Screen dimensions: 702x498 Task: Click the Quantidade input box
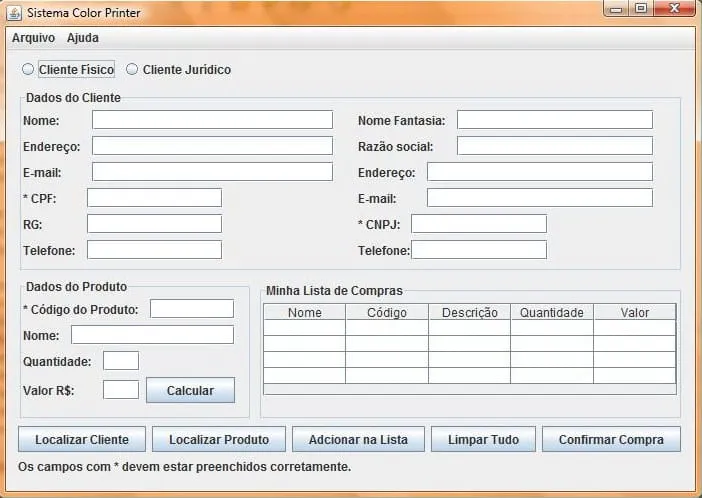click(x=121, y=361)
